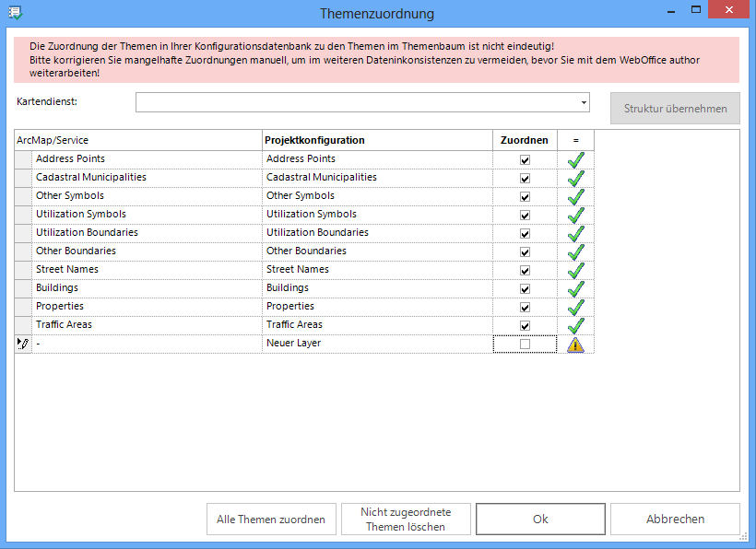The height and width of the screenshot is (549, 756).
Task: Click the green checkmark for Other Symbols
Action: point(575,196)
